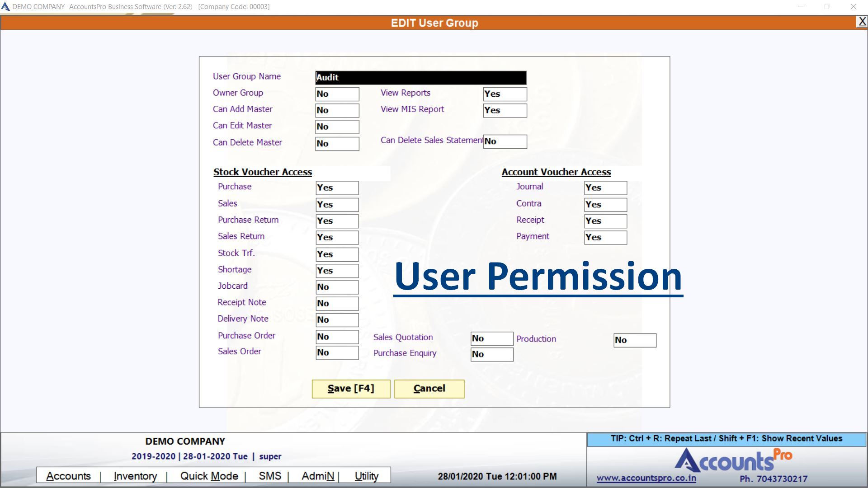Click the AccountsPro app icon in title bar
This screenshot has width=868, height=488.
click(5, 7)
